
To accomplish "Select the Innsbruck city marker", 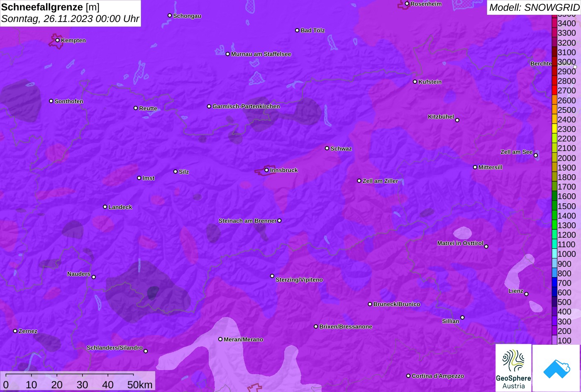I will click(x=266, y=170).
